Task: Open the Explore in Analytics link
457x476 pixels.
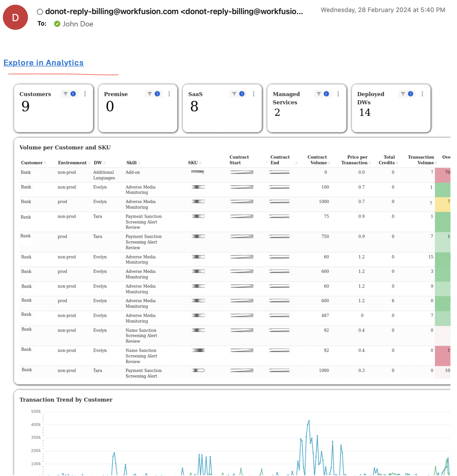Action: coord(44,63)
